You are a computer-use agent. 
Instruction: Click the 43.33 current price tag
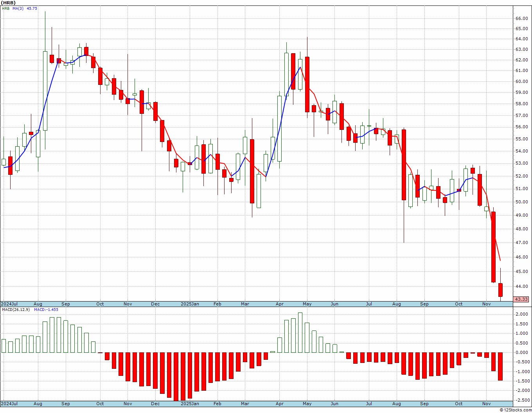pos(521,299)
